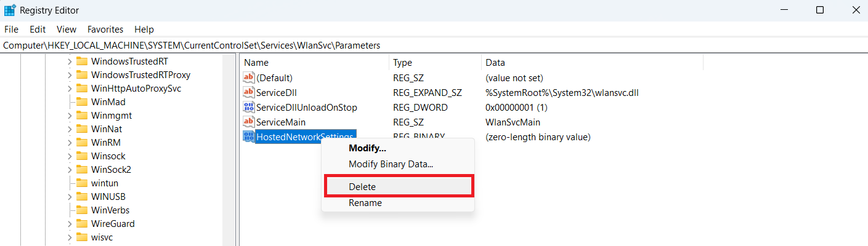Image resolution: width=868 pixels, height=246 pixels.
Task: Expand the WINUSB key
Action: (x=69, y=197)
